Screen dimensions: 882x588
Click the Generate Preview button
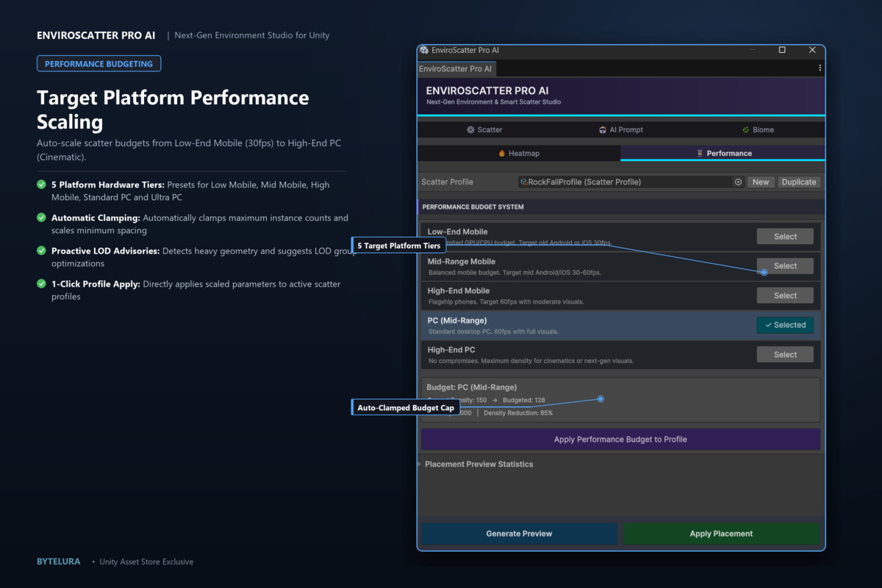519,534
